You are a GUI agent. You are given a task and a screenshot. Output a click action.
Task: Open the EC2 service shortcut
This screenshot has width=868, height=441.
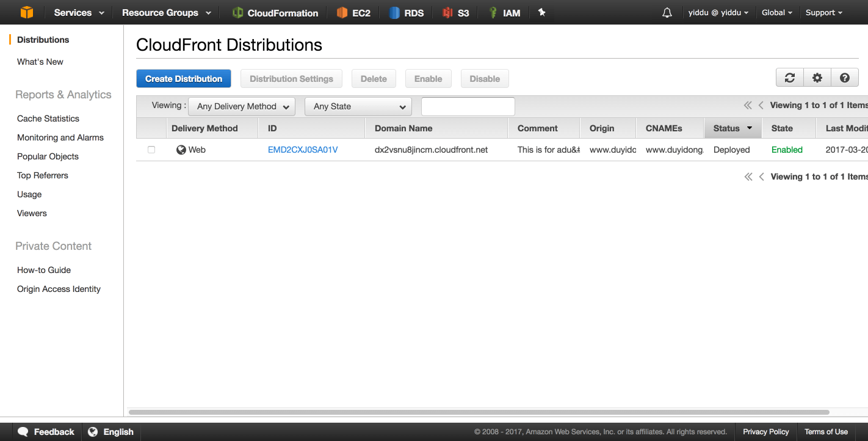(x=353, y=13)
